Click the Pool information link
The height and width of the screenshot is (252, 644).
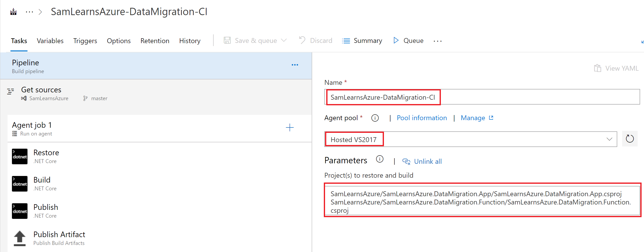421,118
